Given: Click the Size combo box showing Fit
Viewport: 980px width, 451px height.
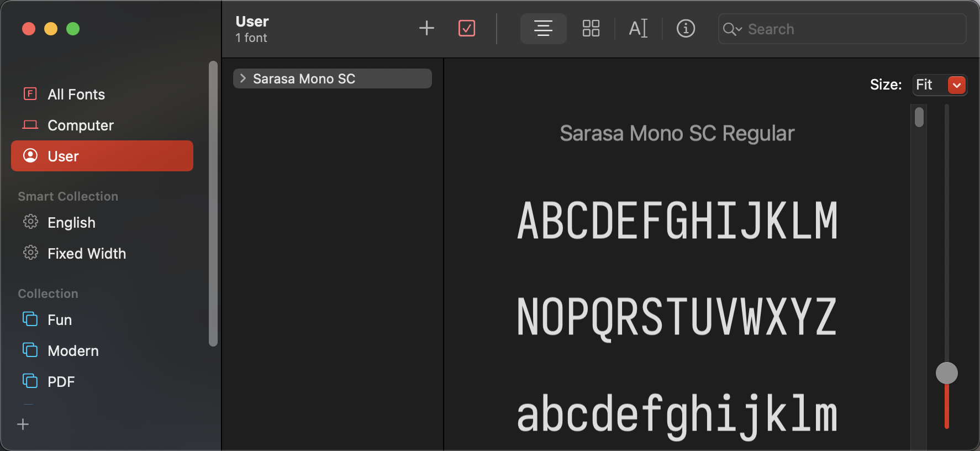Looking at the screenshot, I should click(940, 85).
